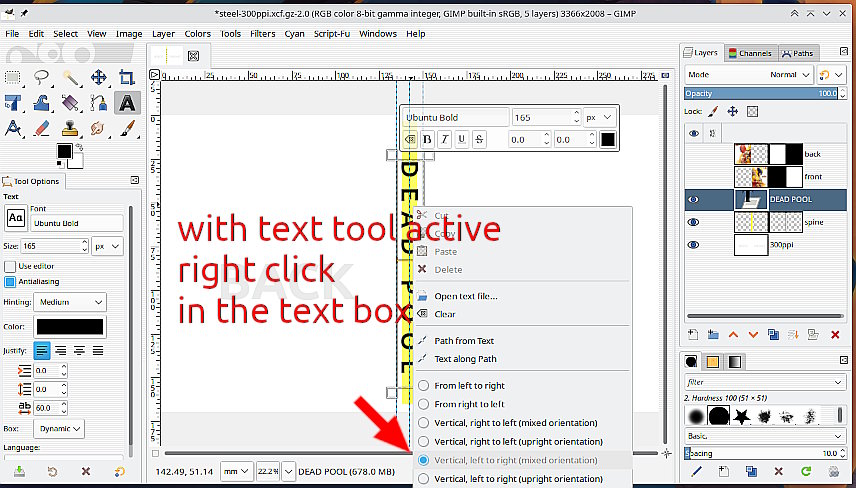Viewport: 856px width, 488px height.
Task: Create a new layer in Layers panel
Action: (x=692, y=335)
